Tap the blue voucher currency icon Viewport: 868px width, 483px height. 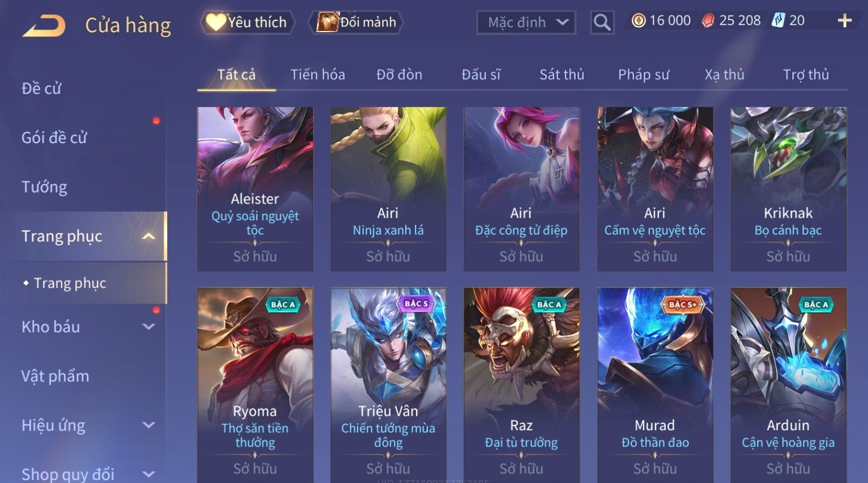coord(778,21)
